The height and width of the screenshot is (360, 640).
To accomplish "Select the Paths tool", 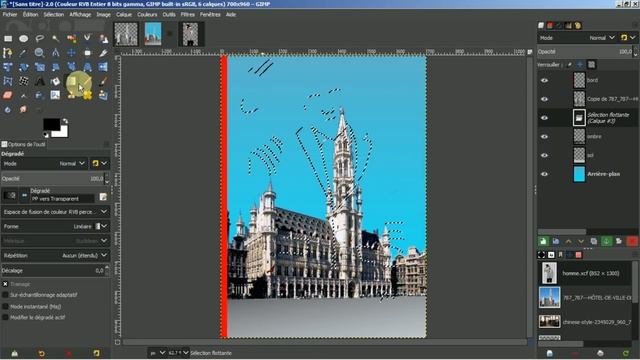I will [x=8, y=53].
